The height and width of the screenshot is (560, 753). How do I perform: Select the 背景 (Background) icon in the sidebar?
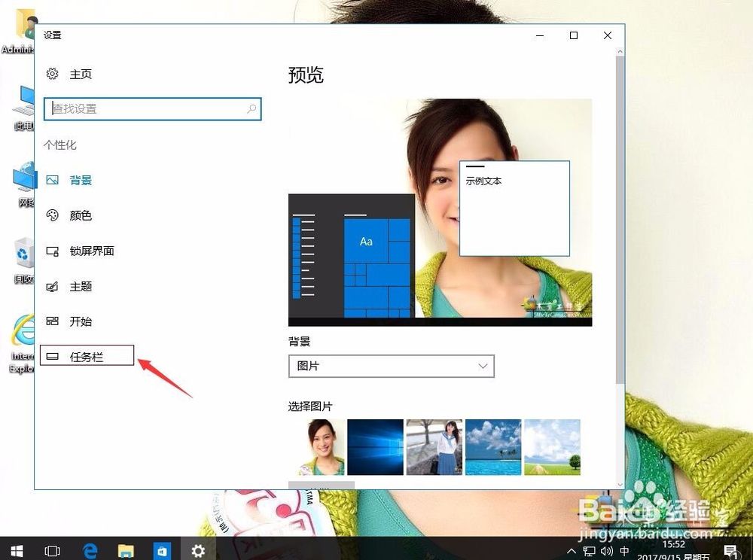(x=52, y=180)
